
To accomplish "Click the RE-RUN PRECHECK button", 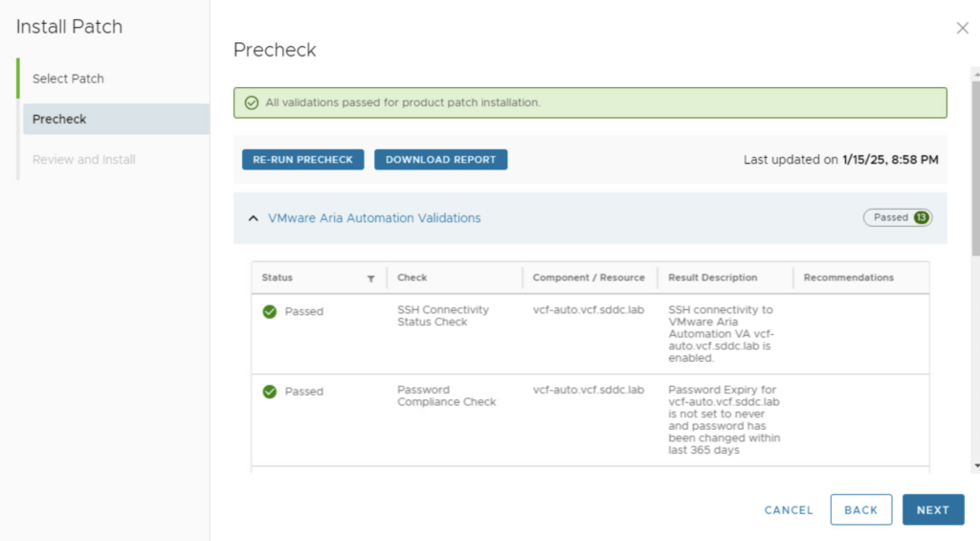I will point(302,160).
